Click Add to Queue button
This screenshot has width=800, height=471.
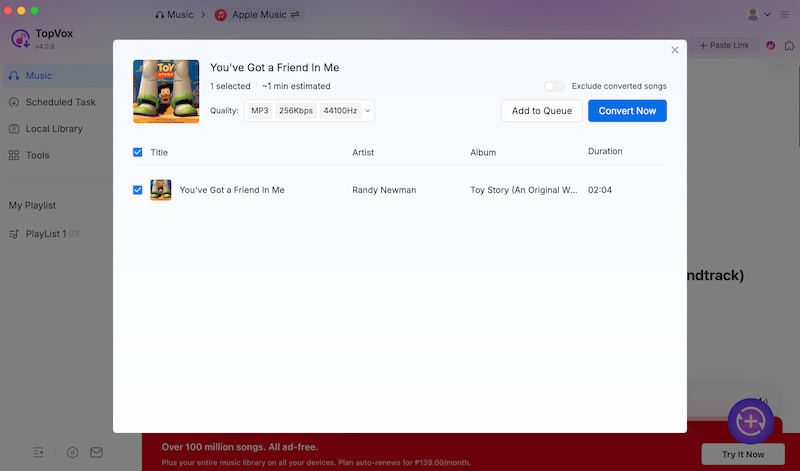click(x=542, y=111)
